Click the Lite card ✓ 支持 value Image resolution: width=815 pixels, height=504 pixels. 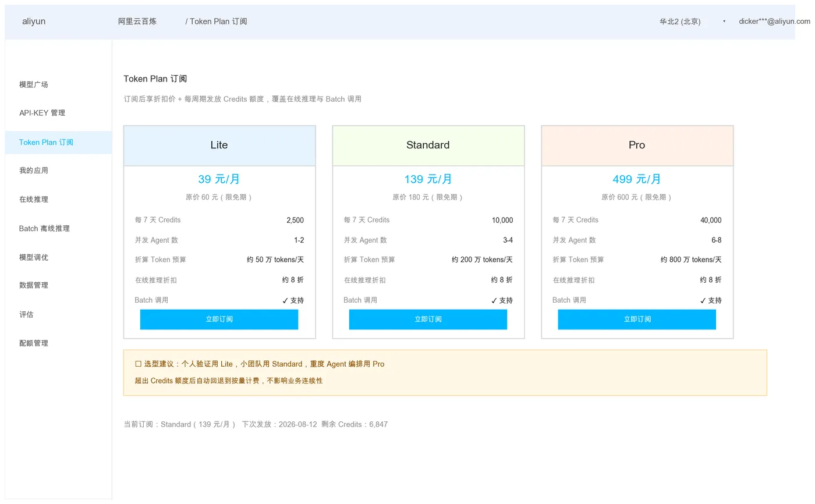[293, 301]
